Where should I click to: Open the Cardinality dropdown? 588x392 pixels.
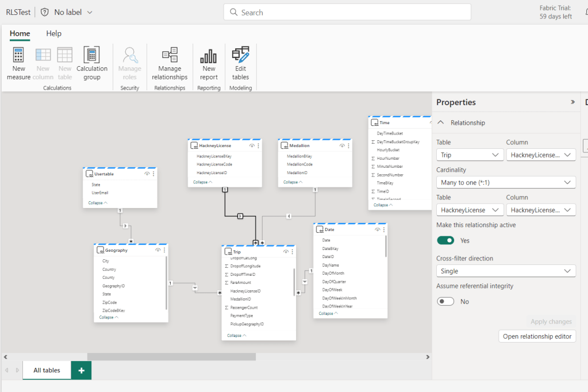(505, 182)
